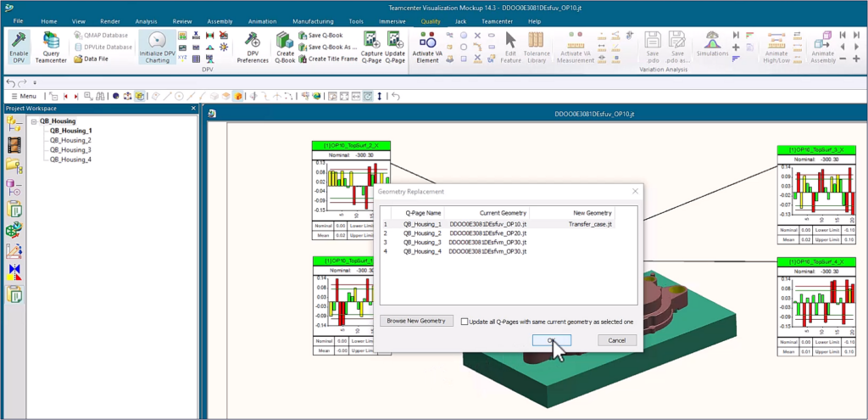Screen dimensions: 868x420
Task: Select QB_Housing_1 in project tree
Action: click(x=71, y=131)
